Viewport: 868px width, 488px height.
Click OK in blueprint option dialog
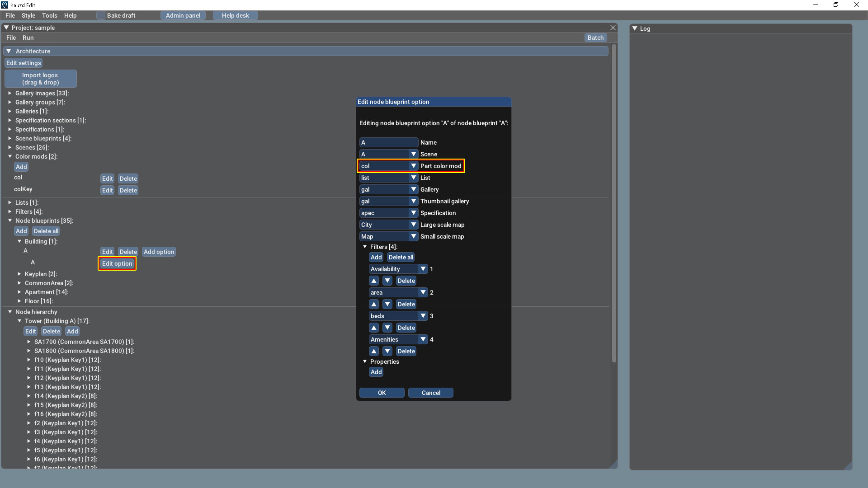(x=382, y=393)
